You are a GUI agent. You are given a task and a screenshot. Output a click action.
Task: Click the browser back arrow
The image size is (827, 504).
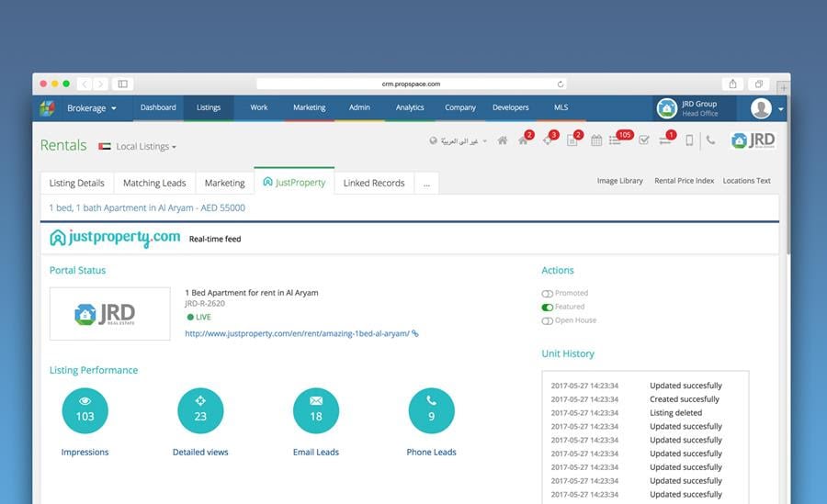click(85, 84)
